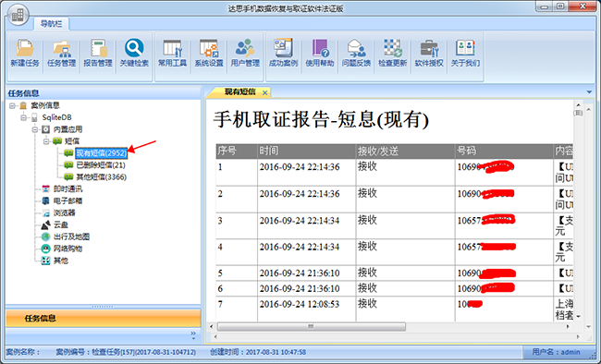
Task: Click the round application menu button
Action: click(x=18, y=16)
